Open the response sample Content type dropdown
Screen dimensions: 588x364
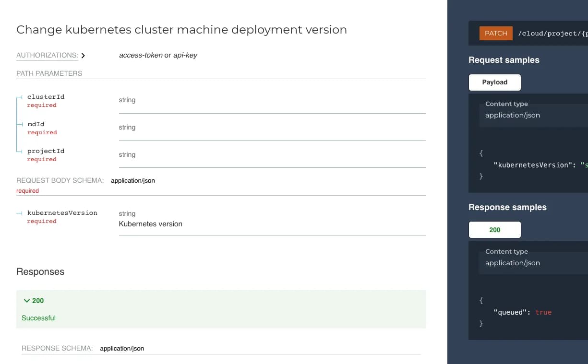click(x=513, y=263)
